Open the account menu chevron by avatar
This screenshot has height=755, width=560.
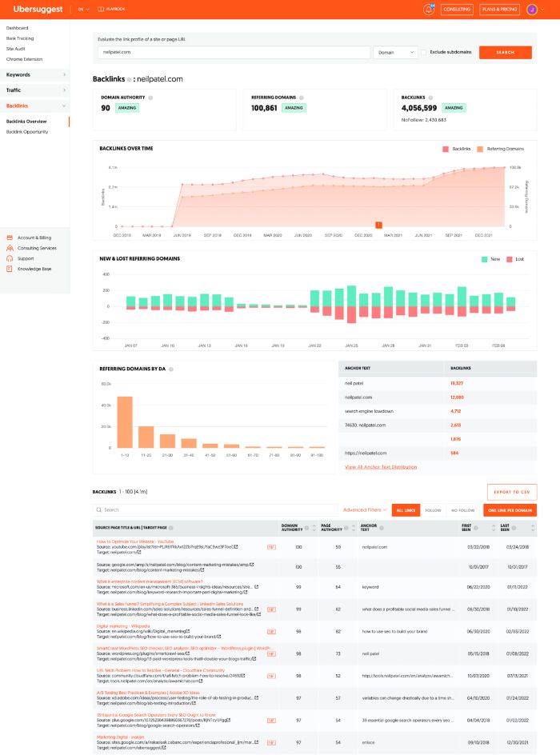click(542, 9)
